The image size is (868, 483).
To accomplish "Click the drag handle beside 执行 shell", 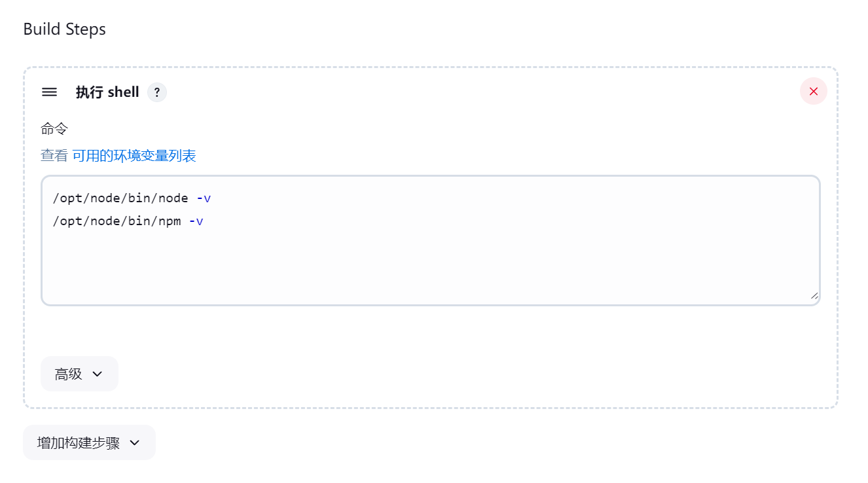I will tap(49, 92).
